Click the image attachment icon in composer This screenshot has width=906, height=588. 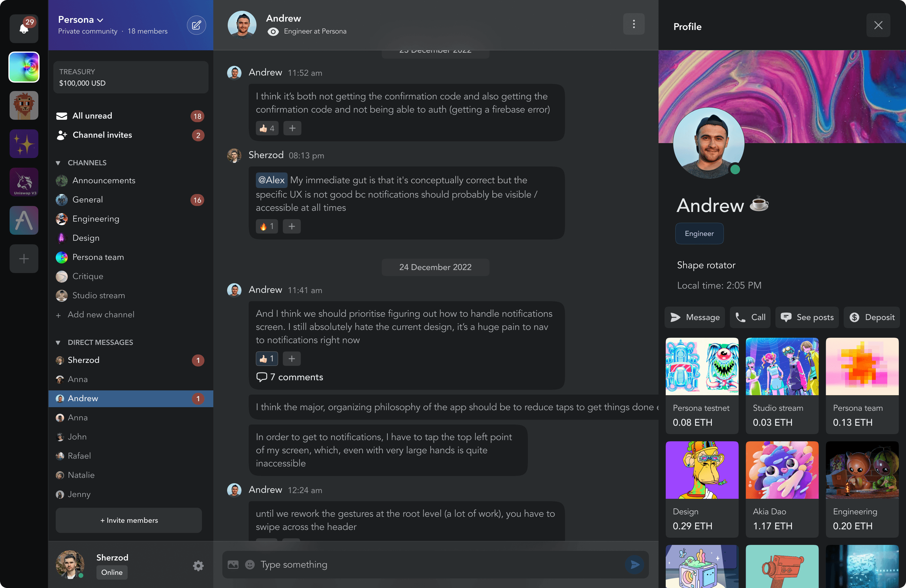[x=233, y=565]
